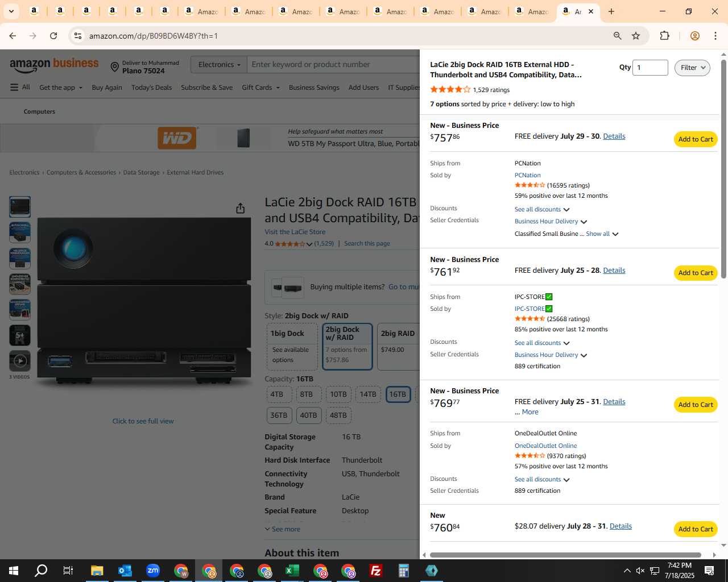The width and height of the screenshot is (728, 582).
Task: Open the Get the app menu
Action: (61, 88)
